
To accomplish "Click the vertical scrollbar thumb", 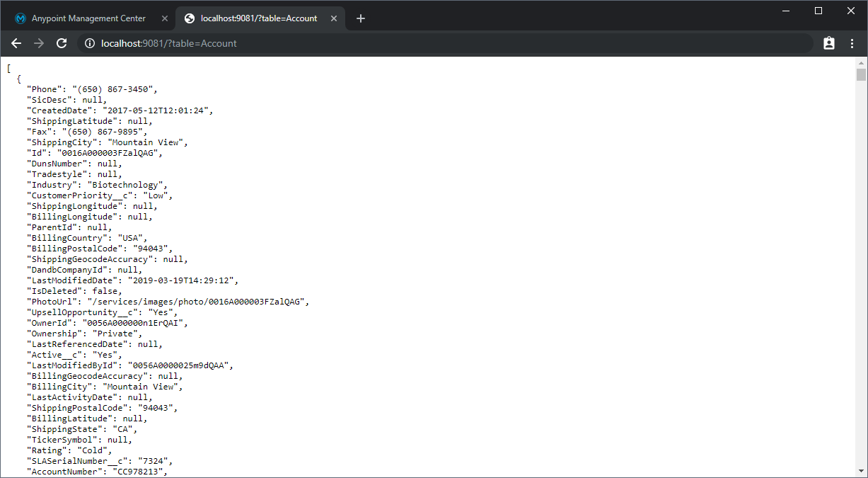I will pyautogui.click(x=861, y=75).
